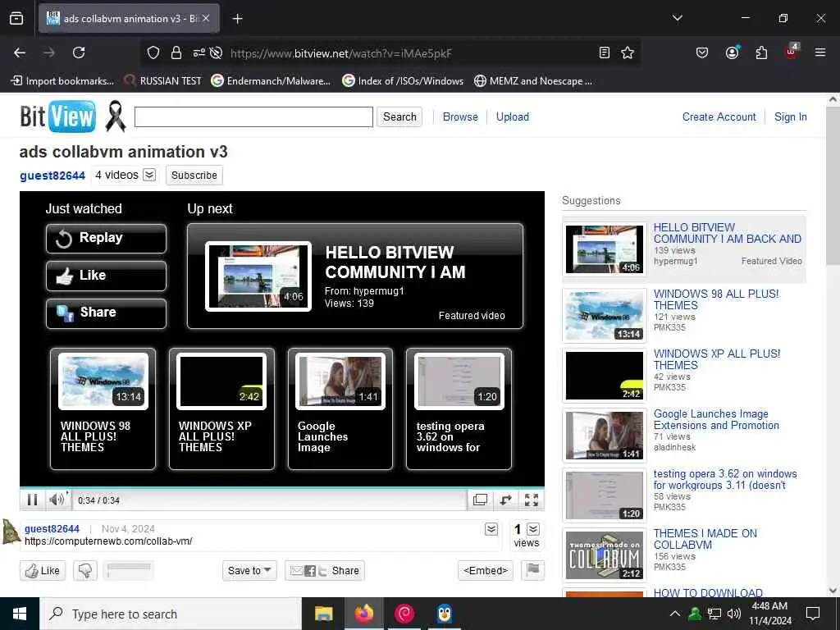Bookmark this page with the star icon

click(628, 52)
